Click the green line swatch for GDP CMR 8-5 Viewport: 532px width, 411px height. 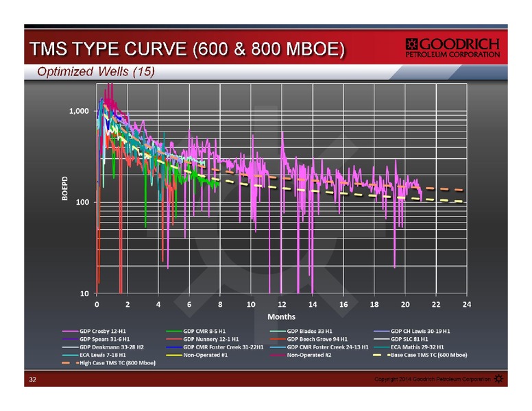point(174,332)
